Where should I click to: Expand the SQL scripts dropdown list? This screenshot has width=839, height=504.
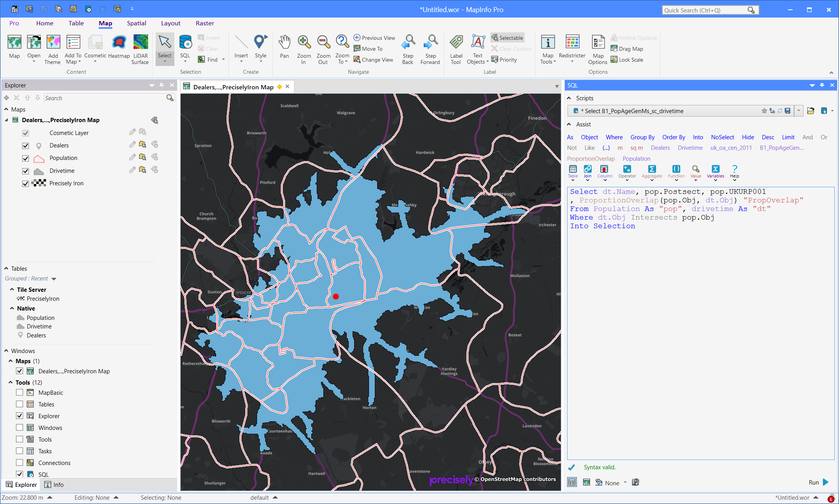798,111
